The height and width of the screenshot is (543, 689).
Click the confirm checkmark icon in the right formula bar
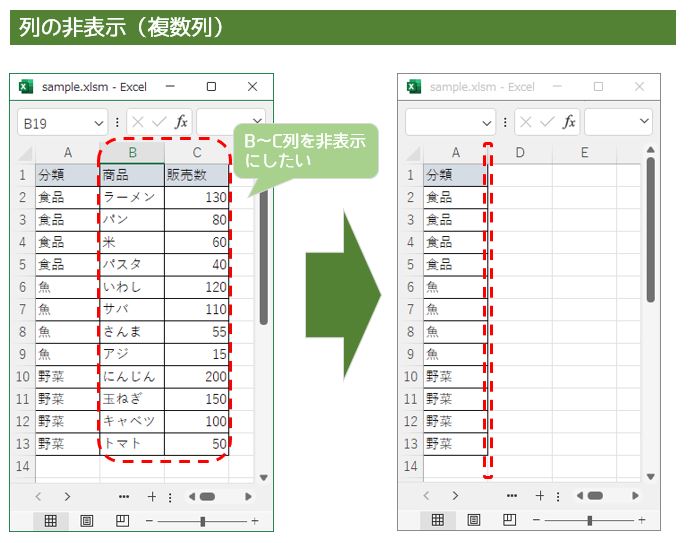[547, 122]
